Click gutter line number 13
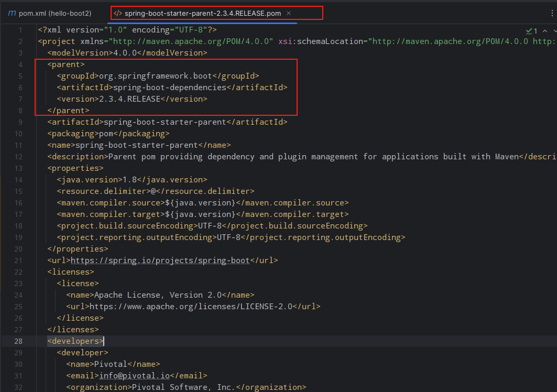Screen dimensions: 557x392 [x=18, y=168]
